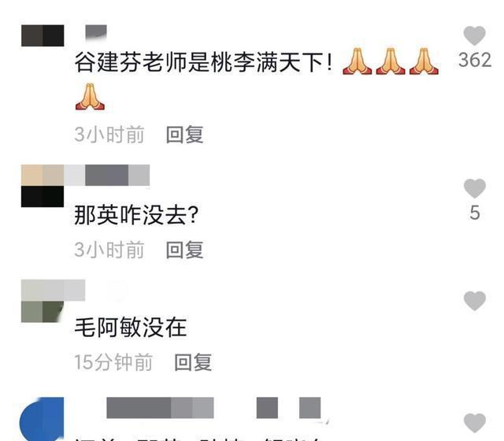Select the comment text 毛阿敏没在
Viewport: 504px width, 441px height.
[131, 328]
